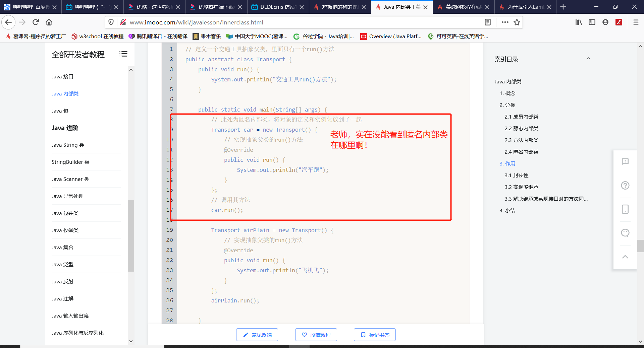
Task: Open the customer service face icon
Action: pos(625,233)
